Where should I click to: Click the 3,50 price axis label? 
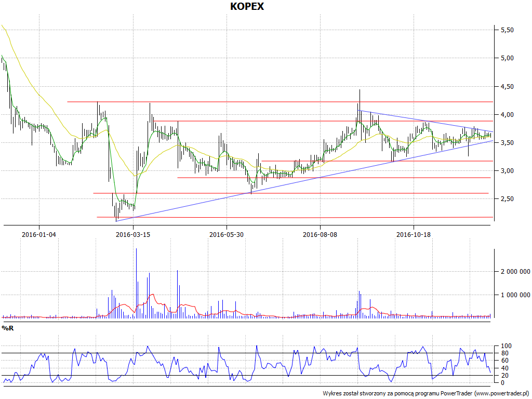click(x=507, y=143)
